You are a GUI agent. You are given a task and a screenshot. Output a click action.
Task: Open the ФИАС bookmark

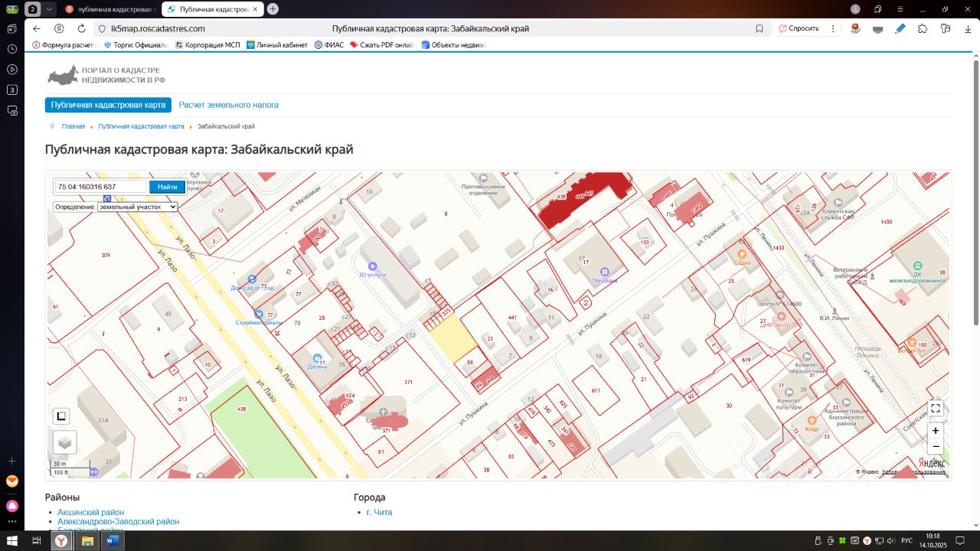tap(330, 45)
